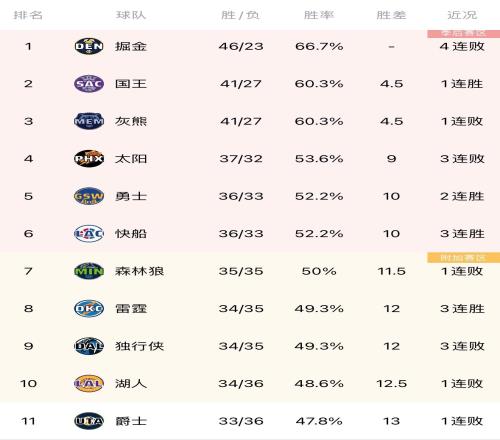Sort by the 胜差 column header
This screenshot has width=500, height=440.
click(x=391, y=15)
